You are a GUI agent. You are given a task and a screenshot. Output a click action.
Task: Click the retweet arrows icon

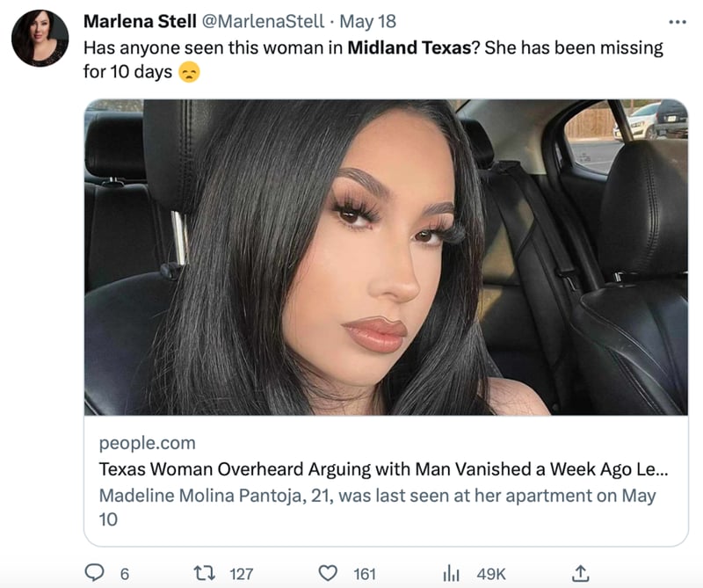206,573
